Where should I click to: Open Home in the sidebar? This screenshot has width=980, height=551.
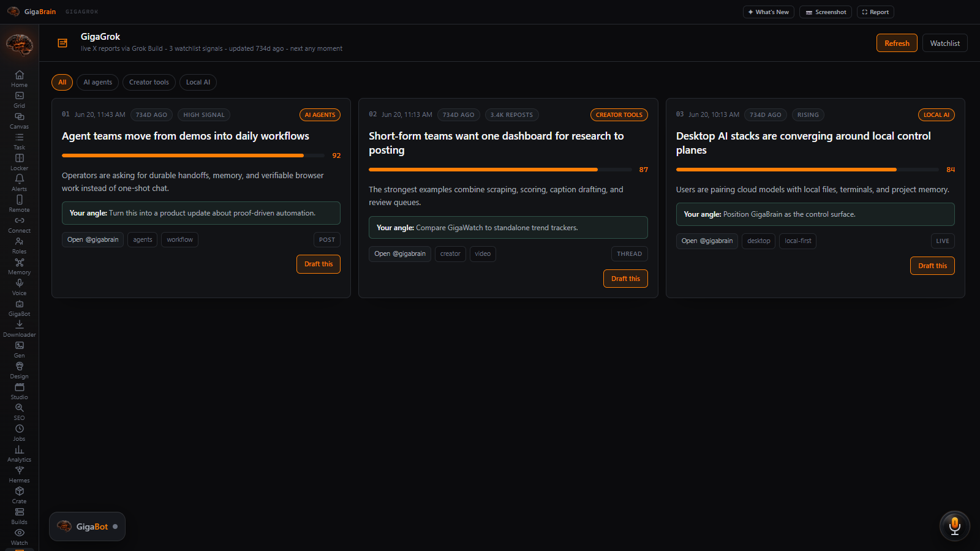coord(19,78)
